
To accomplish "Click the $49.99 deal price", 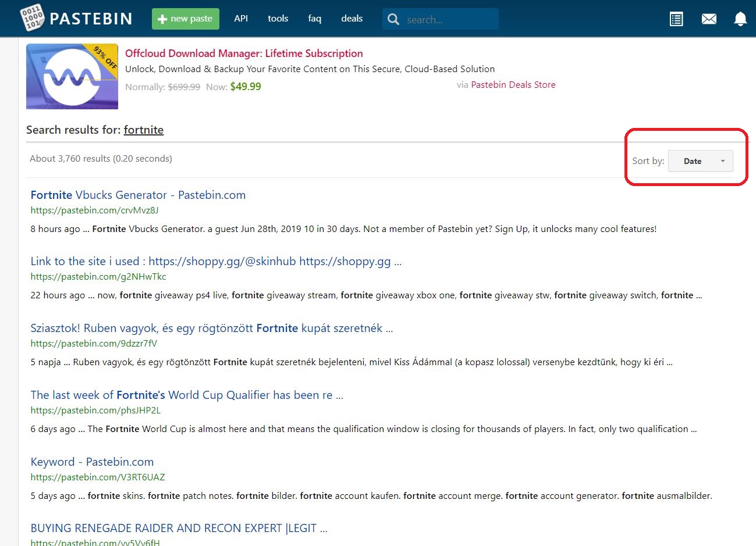I will [x=246, y=87].
